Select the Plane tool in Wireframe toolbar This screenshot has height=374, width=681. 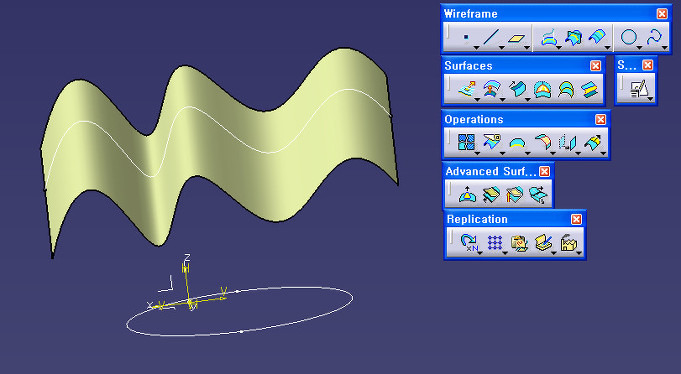pos(516,37)
